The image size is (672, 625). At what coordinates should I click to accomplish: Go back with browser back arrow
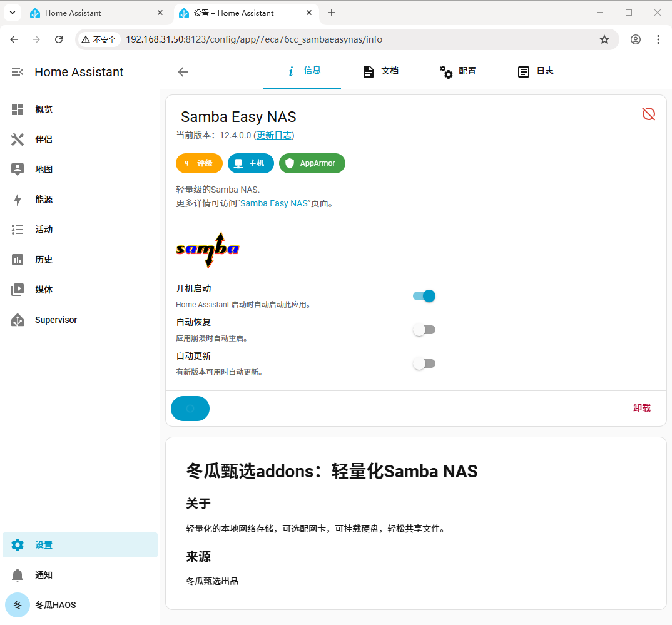[14, 39]
